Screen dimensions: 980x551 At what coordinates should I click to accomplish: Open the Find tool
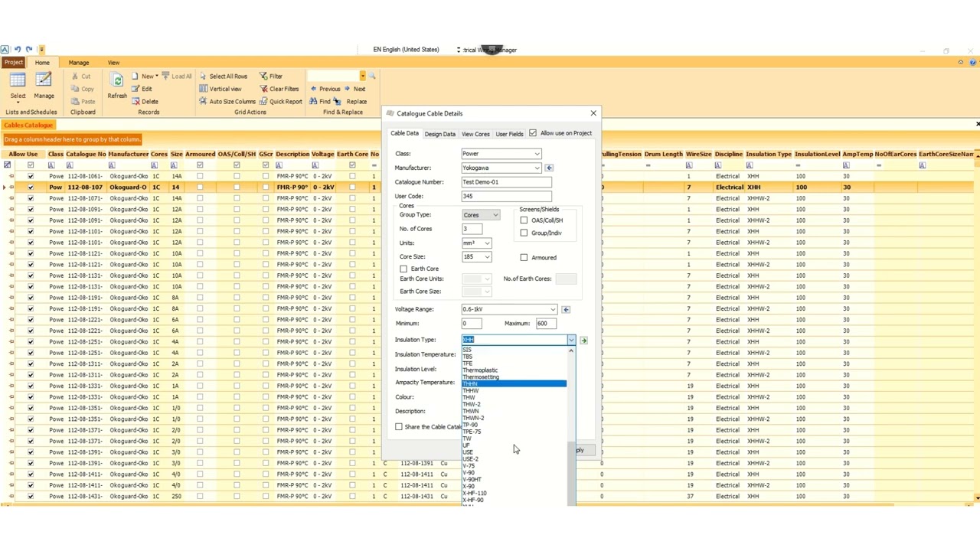(x=320, y=101)
